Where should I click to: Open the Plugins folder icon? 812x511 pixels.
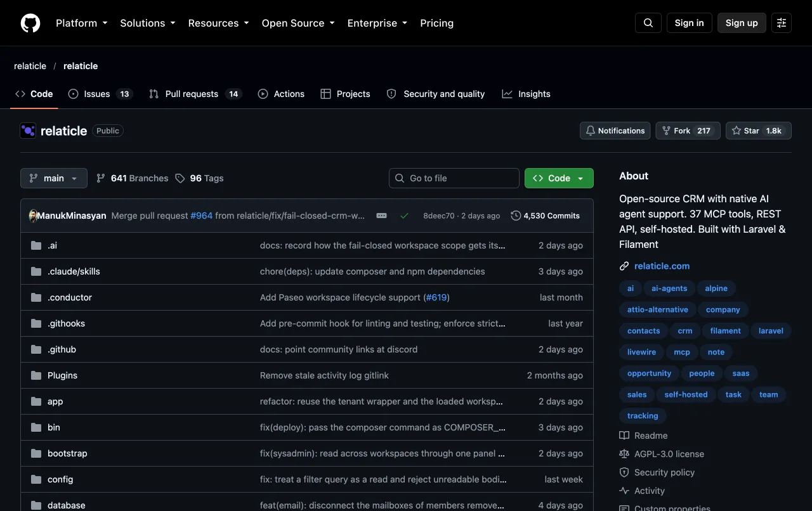pos(36,375)
